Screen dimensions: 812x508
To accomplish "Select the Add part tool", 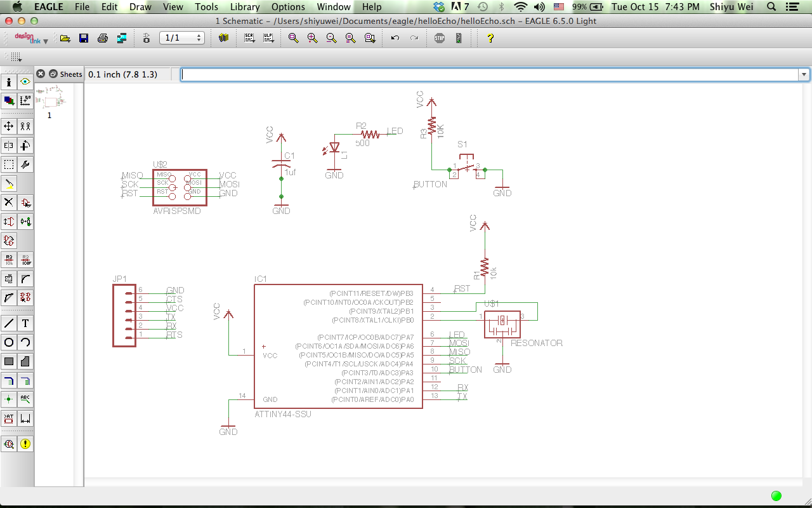I will pos(25,203).
